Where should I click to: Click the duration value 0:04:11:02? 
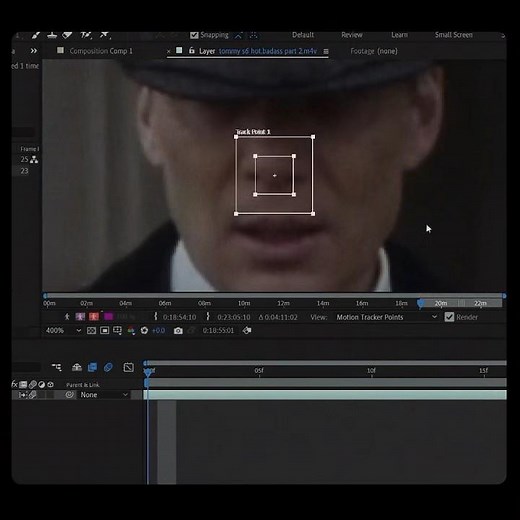(x=281, y=317)
